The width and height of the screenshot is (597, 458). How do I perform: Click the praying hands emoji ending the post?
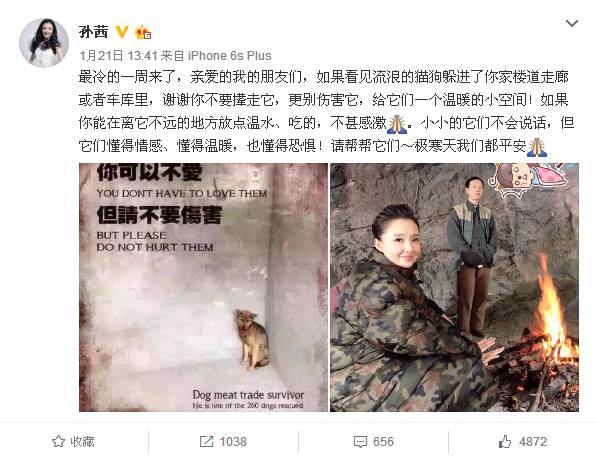[537, 147]
